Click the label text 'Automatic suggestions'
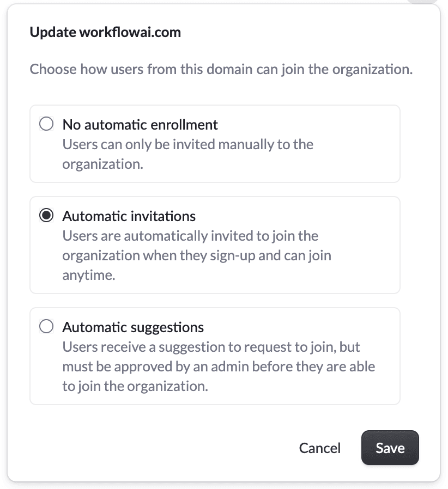This screenshot has width=448, height=489. pos(133,327)
